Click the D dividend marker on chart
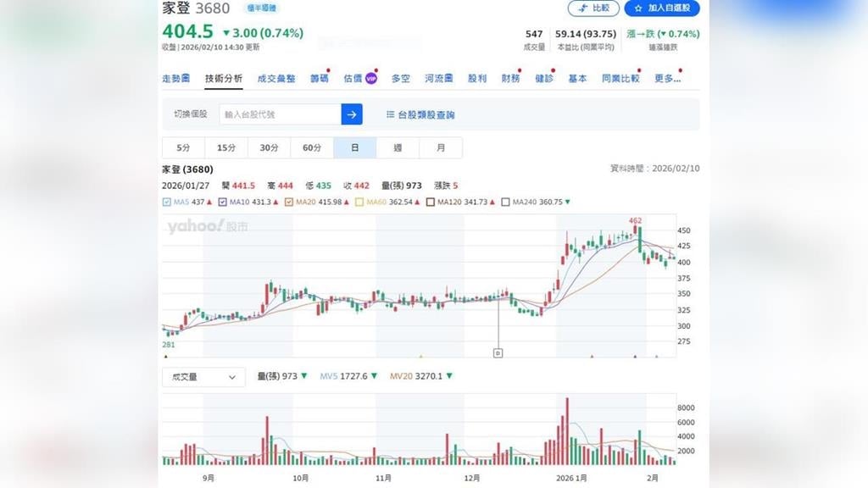This screenshot has height=488, width=868. click(x=498, y=352)
